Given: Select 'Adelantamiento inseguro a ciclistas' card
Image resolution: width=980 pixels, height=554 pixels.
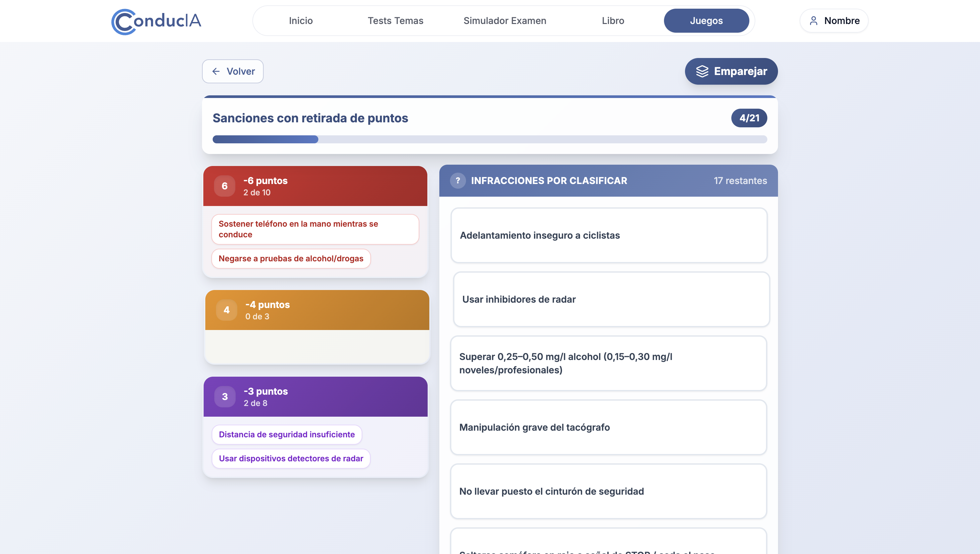Looking at the screenshot, I should pos(608,235).
